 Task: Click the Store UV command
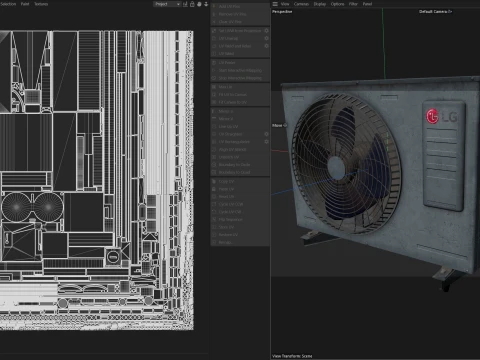240,227
